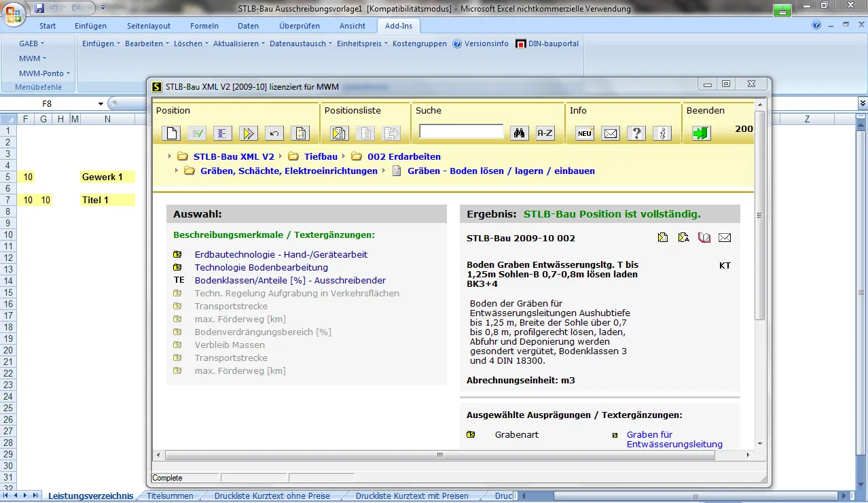
Task: Click the Suche text input field
Action: pos(461,132)
